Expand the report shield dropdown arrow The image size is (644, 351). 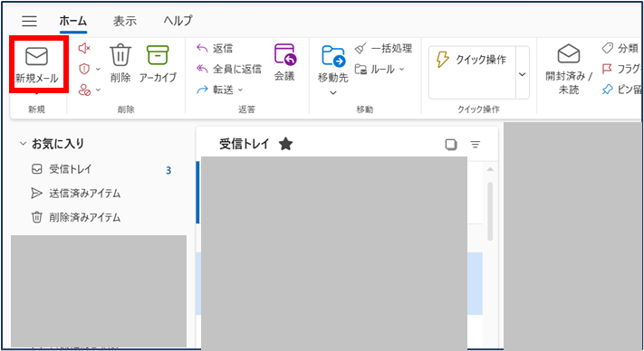tap(98, 70)
